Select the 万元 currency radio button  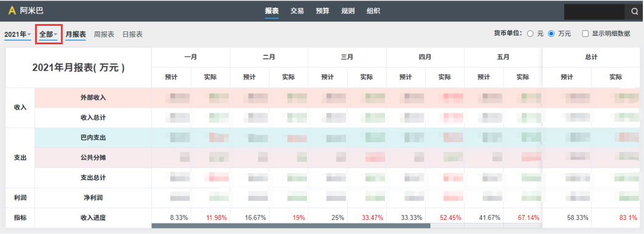point(551,34)
